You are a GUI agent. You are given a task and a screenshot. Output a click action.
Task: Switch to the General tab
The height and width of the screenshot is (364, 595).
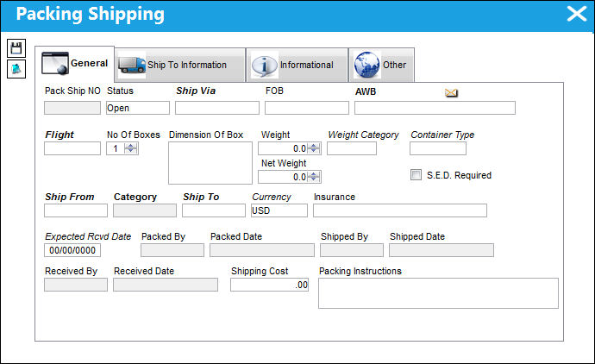click(x=75, y=63)
